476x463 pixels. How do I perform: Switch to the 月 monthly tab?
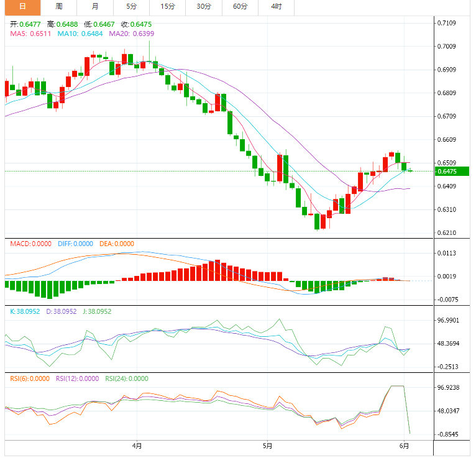pyautogui.click(x=95, y=7)
